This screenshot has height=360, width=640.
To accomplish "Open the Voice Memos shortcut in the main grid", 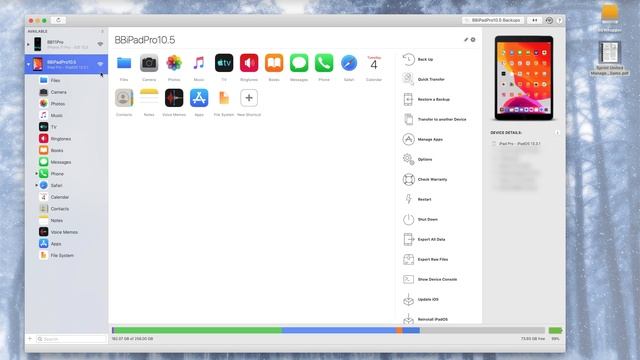I will (174, 98).
